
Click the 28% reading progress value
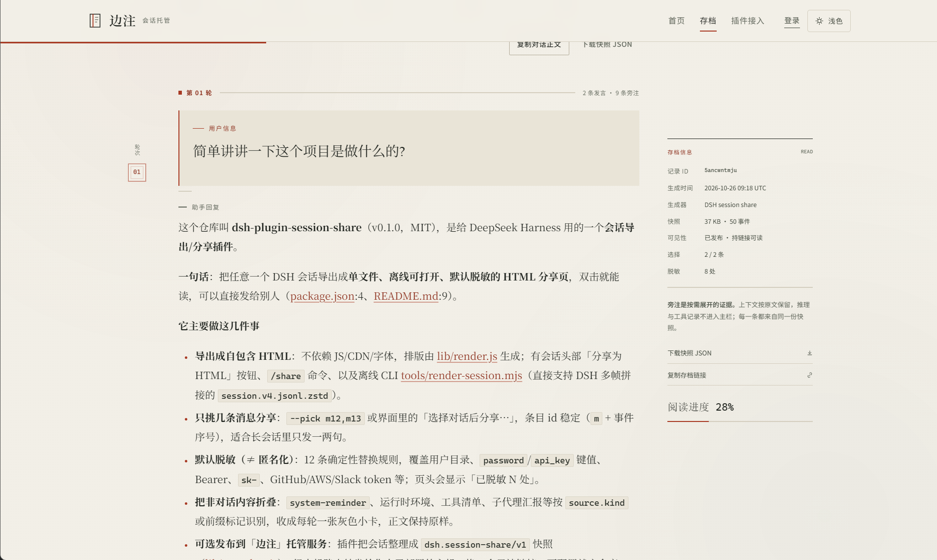(x=725, y=407)
